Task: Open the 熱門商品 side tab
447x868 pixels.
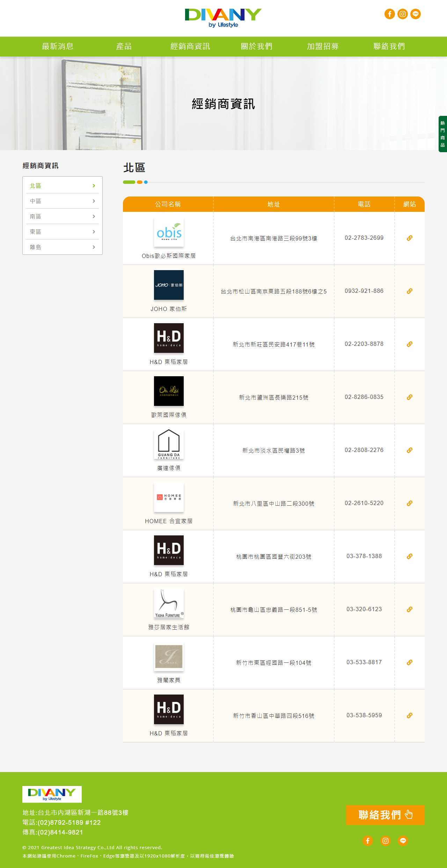Action: [442, 134]
